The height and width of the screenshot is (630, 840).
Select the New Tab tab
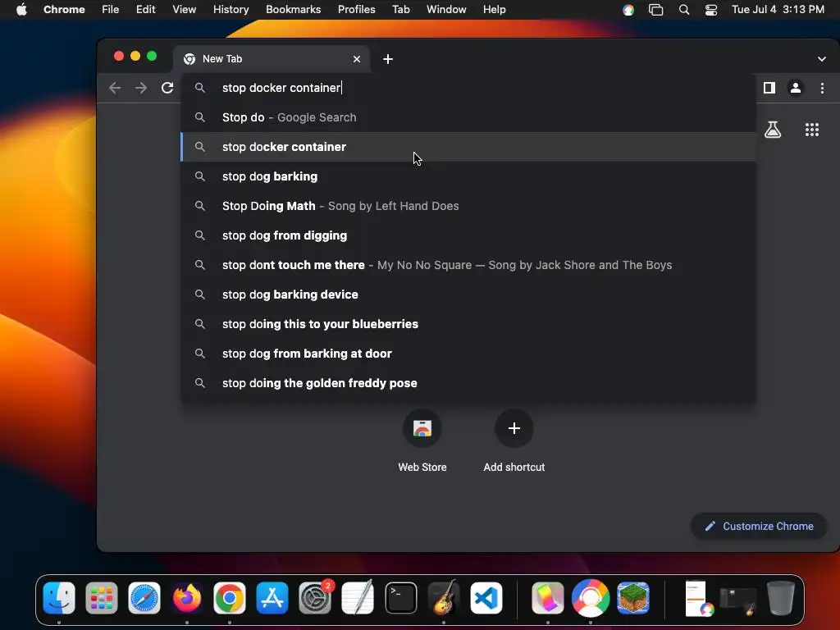point(271,59)
